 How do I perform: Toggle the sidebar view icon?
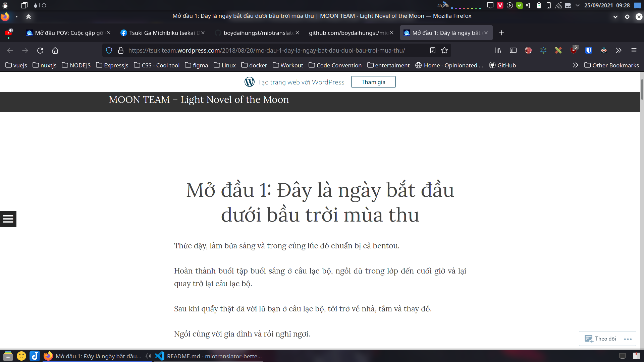(513, 50)
